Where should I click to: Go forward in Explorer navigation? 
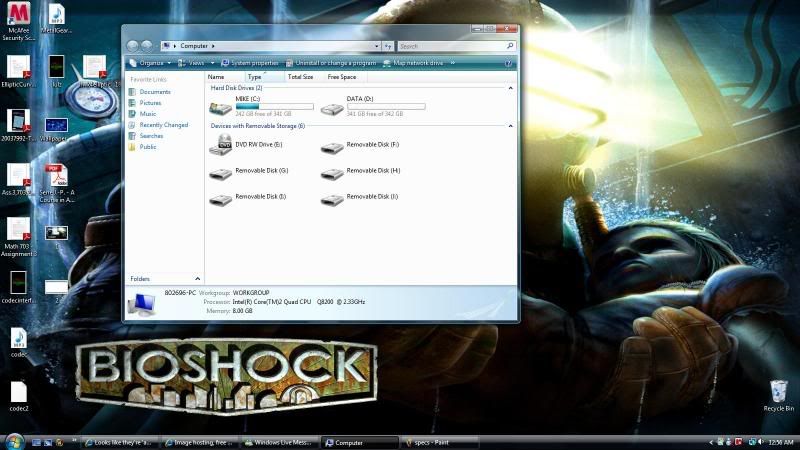coord(146,46)
